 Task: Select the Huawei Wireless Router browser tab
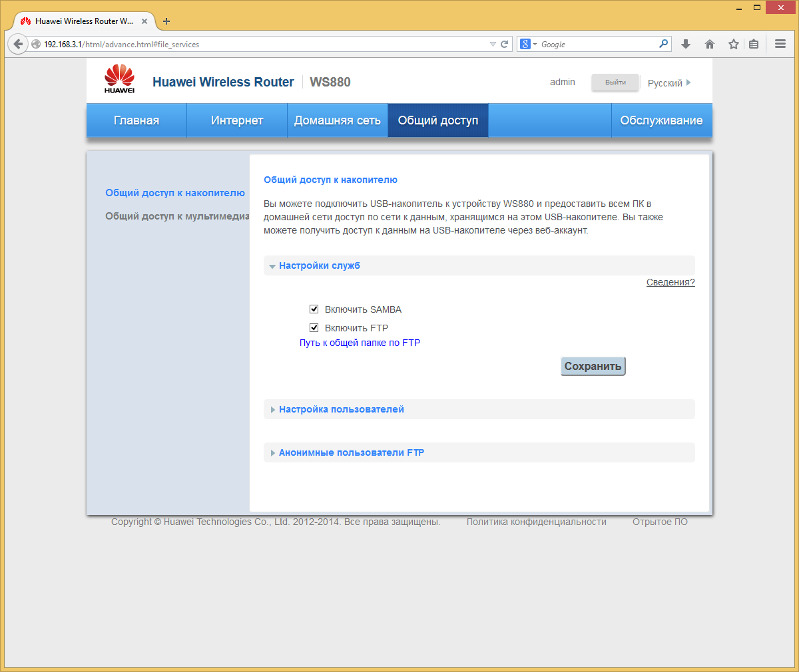pos(84,21)
